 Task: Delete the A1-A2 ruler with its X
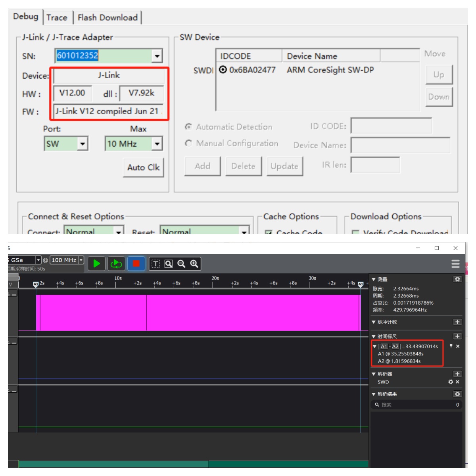pyautogui.click(x=458, y=346)
